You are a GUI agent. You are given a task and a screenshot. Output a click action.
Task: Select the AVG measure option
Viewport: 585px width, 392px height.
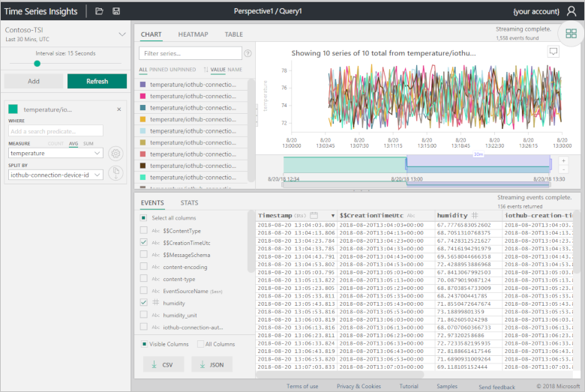click(x=73, y=144)
